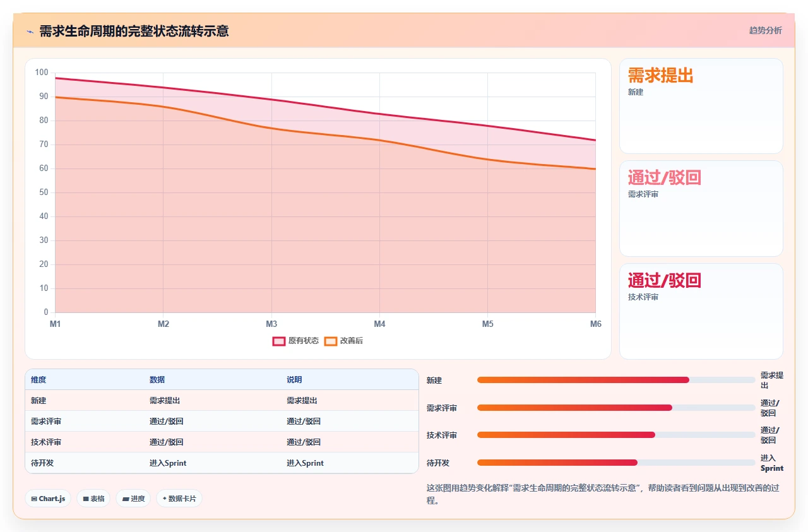Click the M2 x-axis label
Viewport: 808px width, 532px height.
(x=163, y=324)
